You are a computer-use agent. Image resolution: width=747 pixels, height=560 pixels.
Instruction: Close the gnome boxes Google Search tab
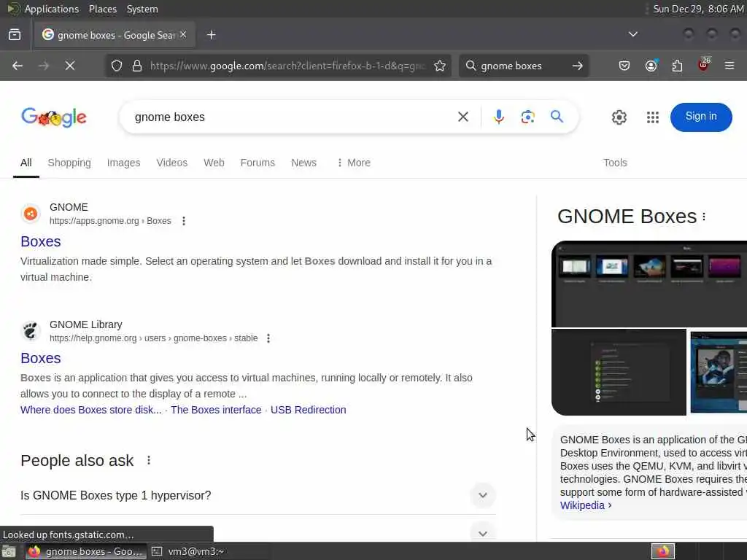183,35
